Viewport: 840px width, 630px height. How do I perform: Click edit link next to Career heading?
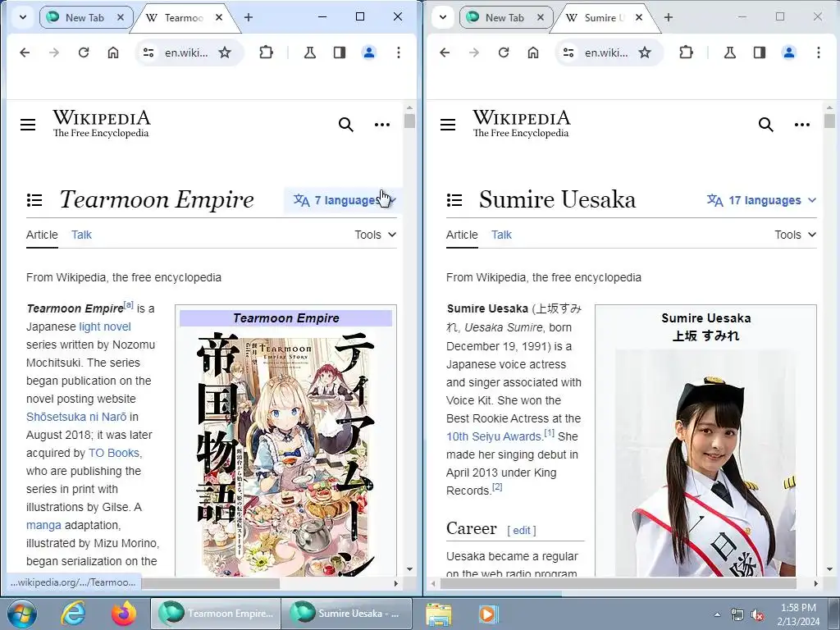coord(522,531)
